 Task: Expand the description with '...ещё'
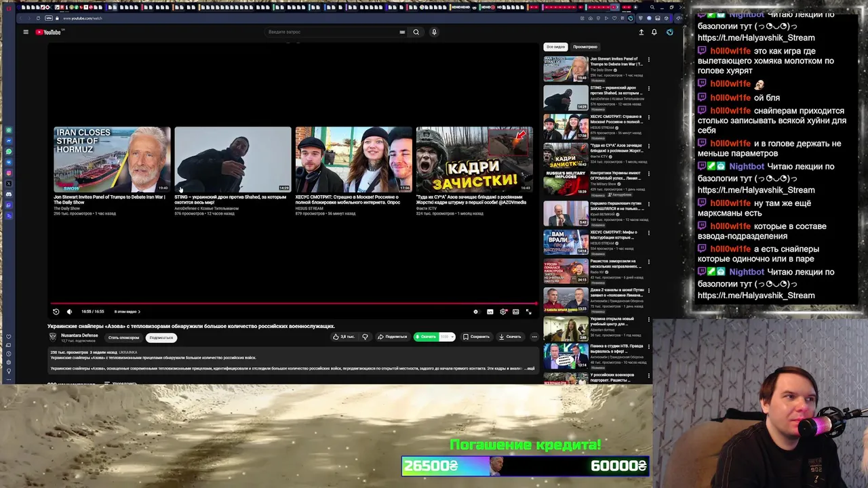click(530, 368)
